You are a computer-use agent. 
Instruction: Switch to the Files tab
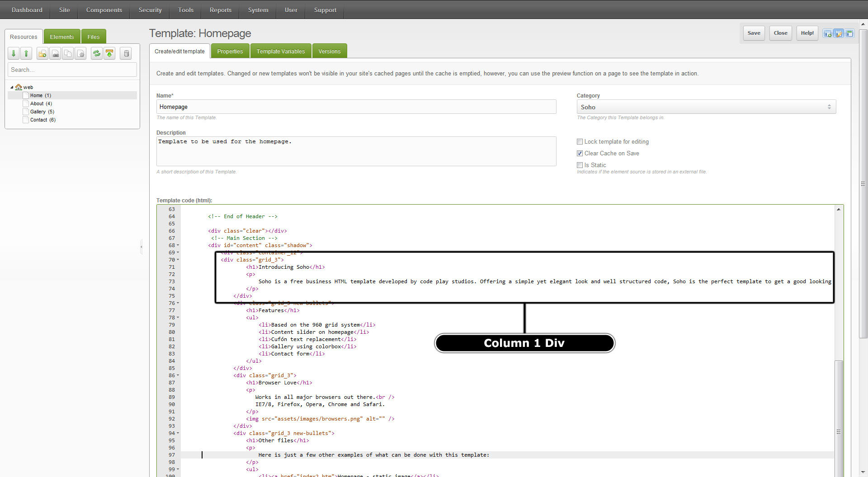click(94, 37)
